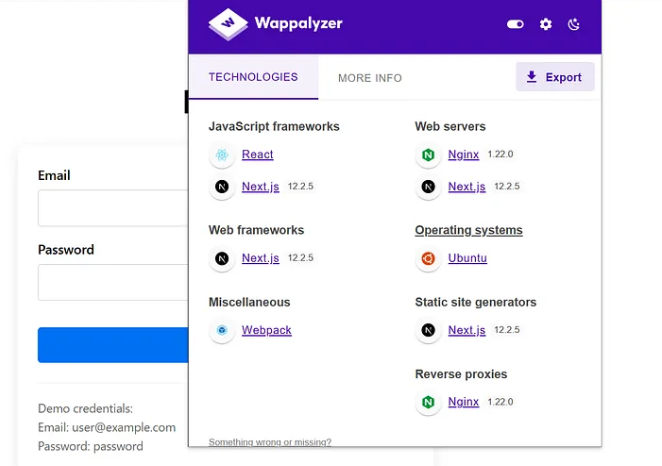Select the TECHNOLOGIES tab
Viewport: 662px width, 466px height.
click(x=253, y=77)
